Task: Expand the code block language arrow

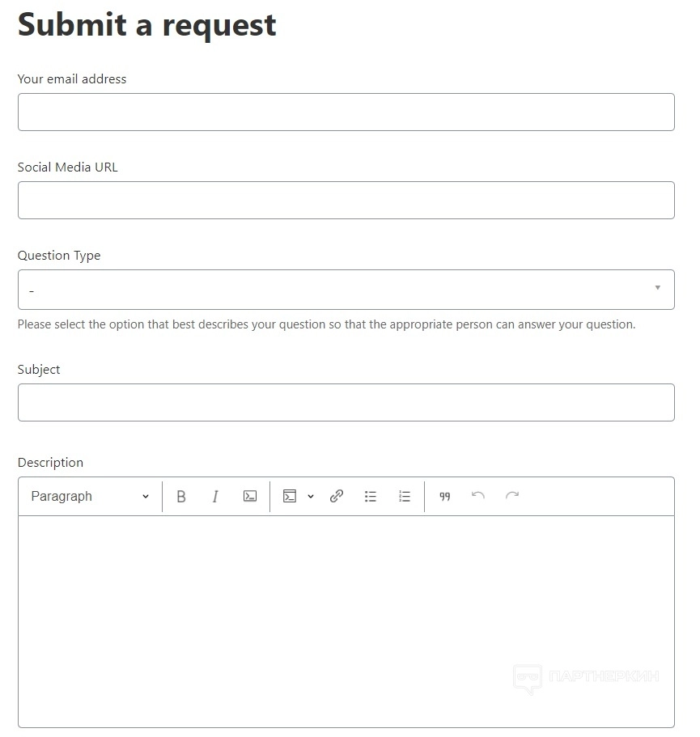Action: click(x=311, y=497)
